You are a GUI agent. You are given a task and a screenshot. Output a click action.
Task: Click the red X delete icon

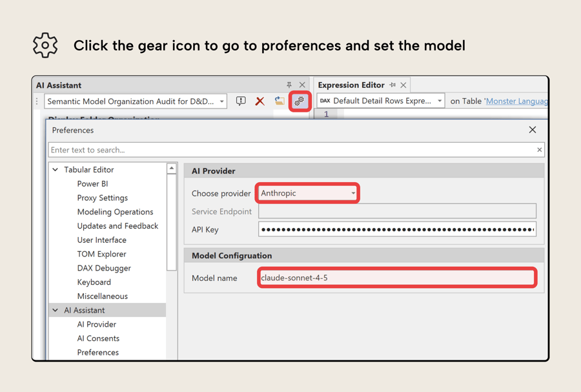pos(261,101)
